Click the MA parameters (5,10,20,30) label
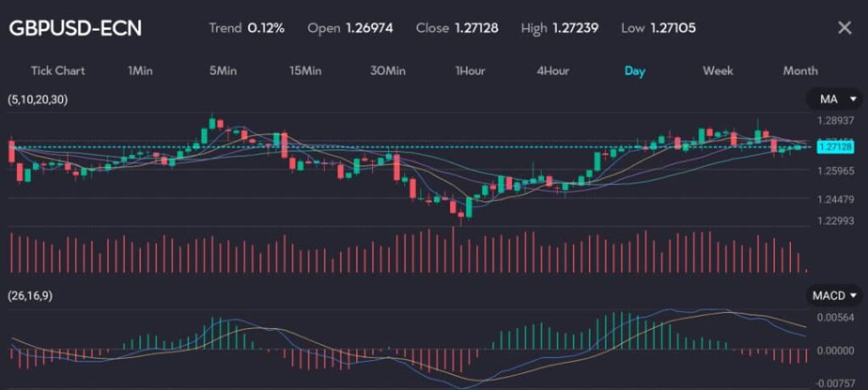Viewport: 868px width, 390px height. (38, 100)
